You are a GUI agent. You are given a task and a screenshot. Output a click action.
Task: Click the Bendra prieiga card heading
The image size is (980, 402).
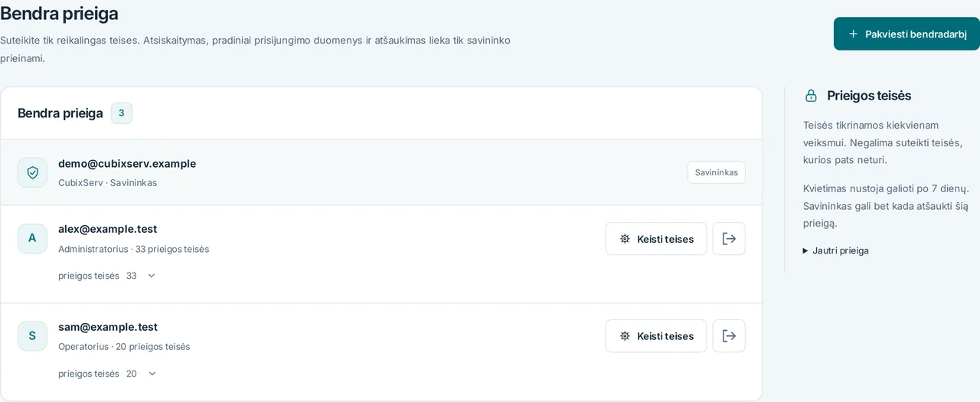pyautogui.click(x=60, y=113)
